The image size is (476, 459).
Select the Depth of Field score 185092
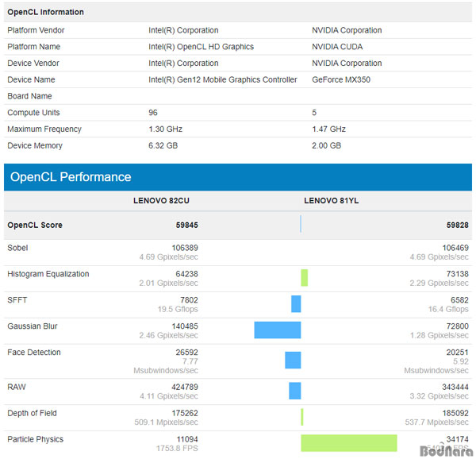pyautogui.click(x=455, y=413)
